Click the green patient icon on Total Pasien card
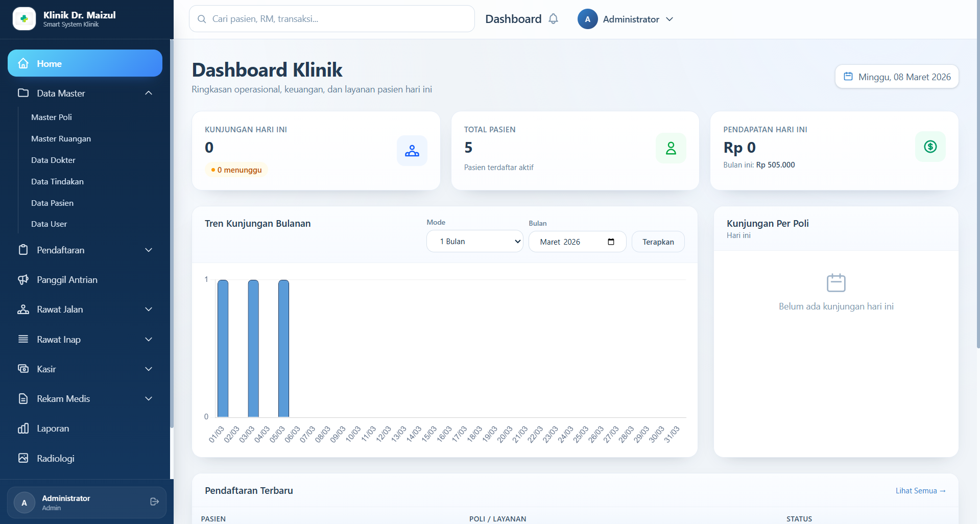 (671, 148)
